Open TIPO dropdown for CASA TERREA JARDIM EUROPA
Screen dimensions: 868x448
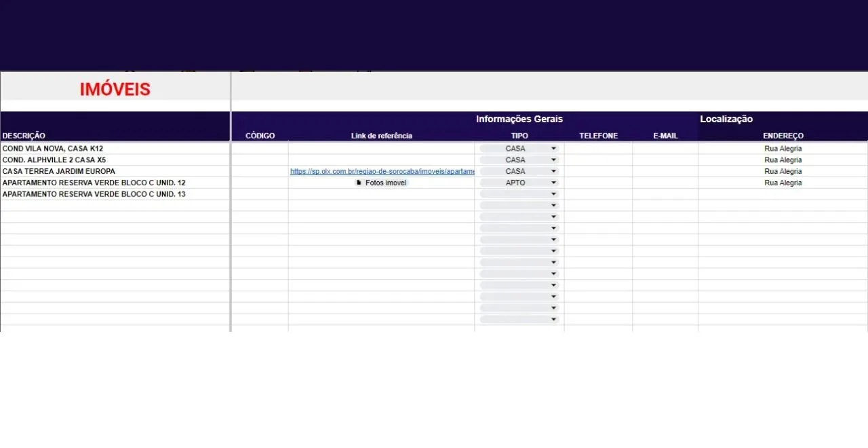(x=553, y=172)
